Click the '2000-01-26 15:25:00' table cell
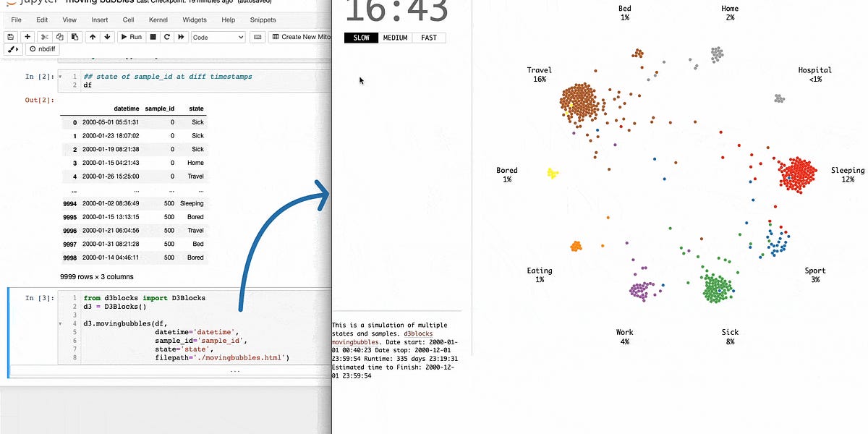This screenshot has height=434, width=868. click(111, 176)
